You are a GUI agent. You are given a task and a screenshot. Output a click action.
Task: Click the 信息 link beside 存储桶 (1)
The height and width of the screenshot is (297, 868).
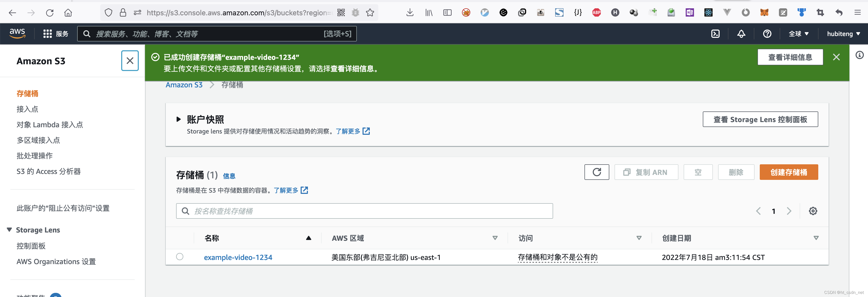pos(229,176)
